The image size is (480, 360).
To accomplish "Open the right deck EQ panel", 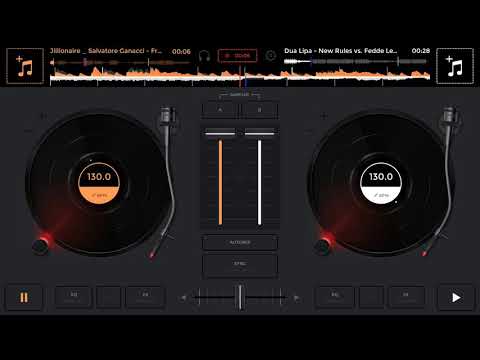I will 335,297.
